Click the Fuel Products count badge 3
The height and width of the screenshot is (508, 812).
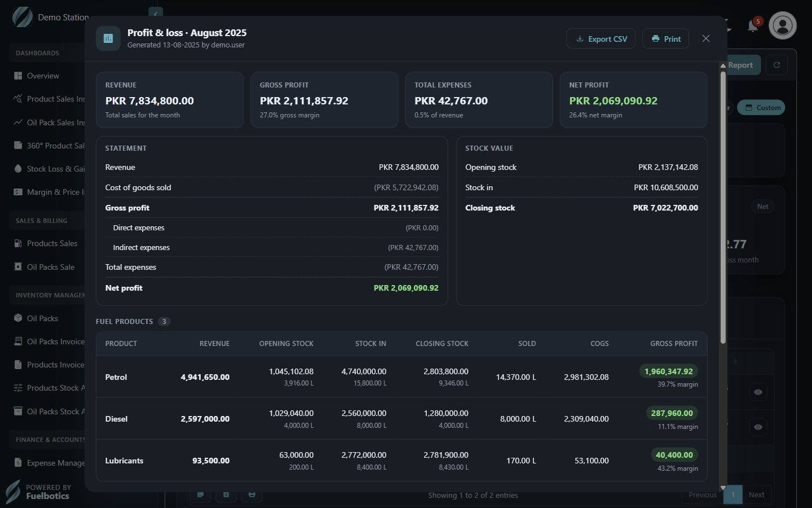coord(164,321)
